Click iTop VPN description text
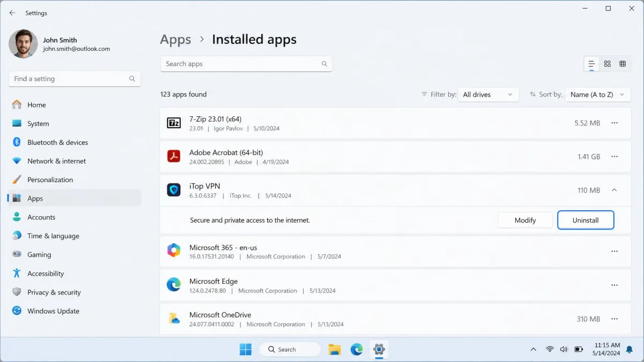This screenshot has width=644, height=362. (250, 220)
